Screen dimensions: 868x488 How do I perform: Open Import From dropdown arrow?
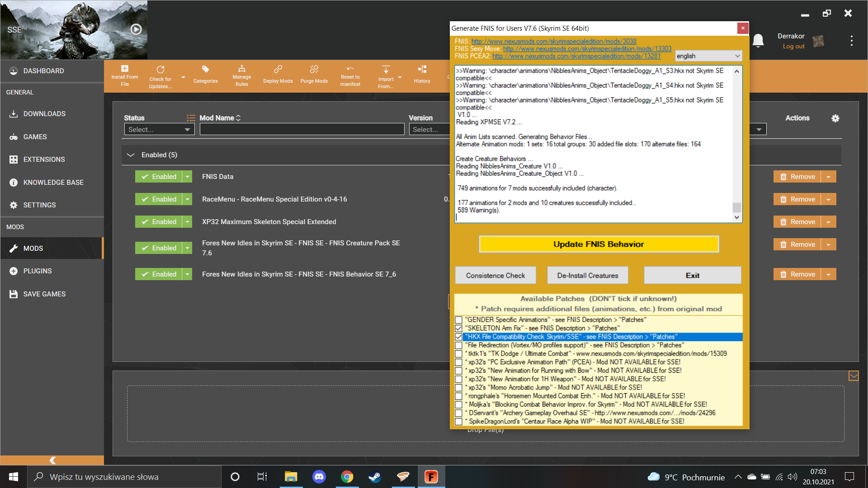click(400, 78)
